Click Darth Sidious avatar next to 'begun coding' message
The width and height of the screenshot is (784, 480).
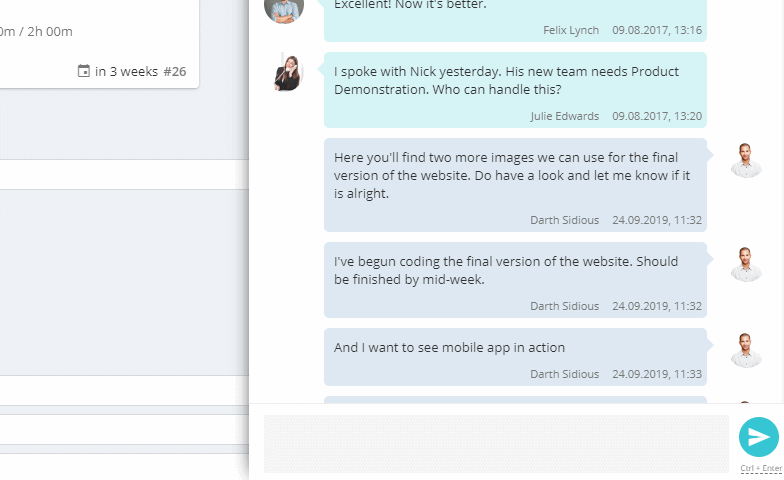(x=746, y=264)
